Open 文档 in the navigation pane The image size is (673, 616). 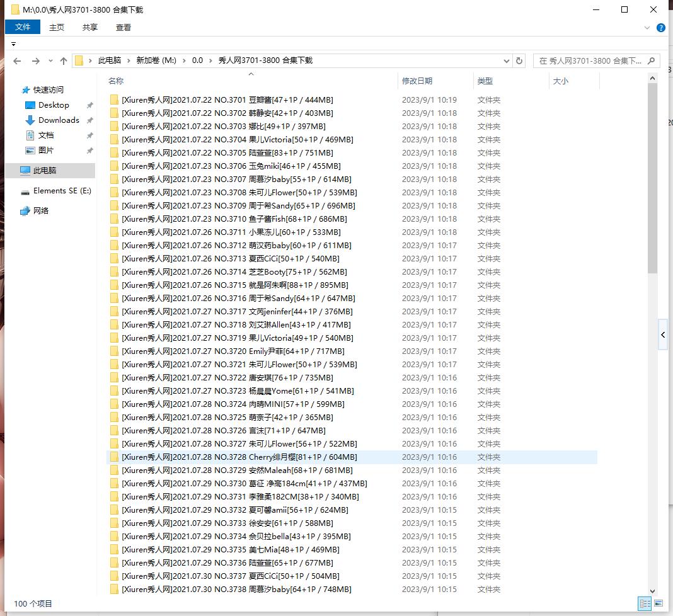[x=46, y=135]
